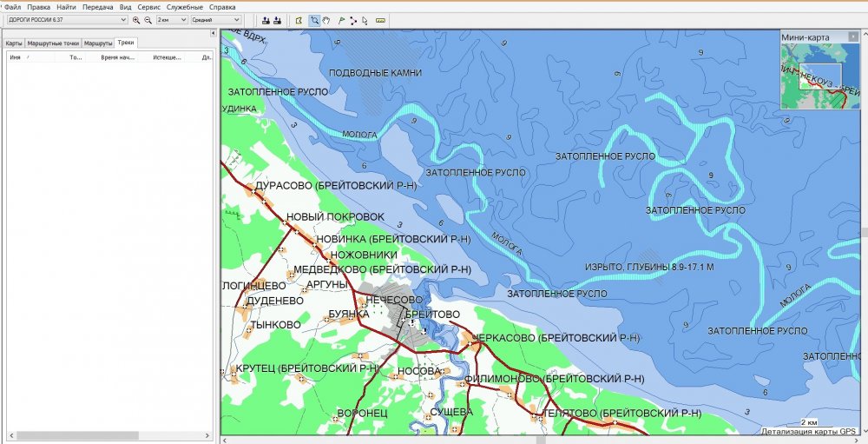Image resolution: width=868 pixels, height=444 pixels.
Task: Select the Map selection tool
Action: point(299,20)
